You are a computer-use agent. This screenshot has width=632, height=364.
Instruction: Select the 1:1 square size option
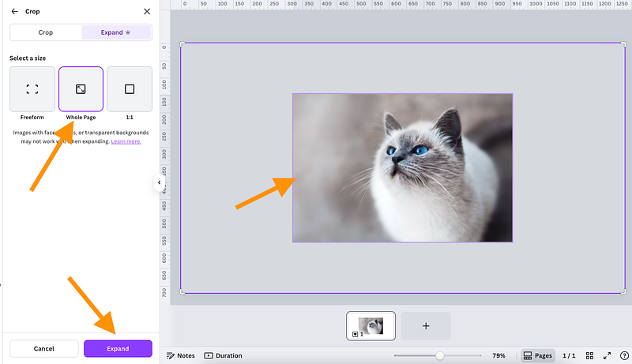point(130,89)
